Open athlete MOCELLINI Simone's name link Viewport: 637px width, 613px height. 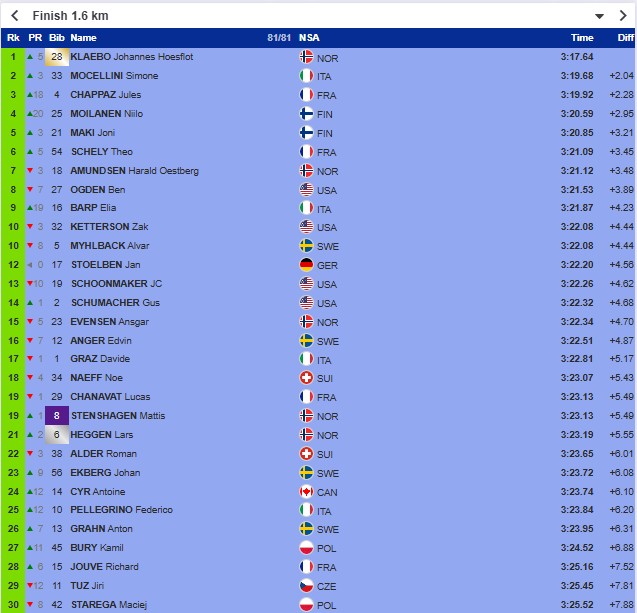[114, 76]
